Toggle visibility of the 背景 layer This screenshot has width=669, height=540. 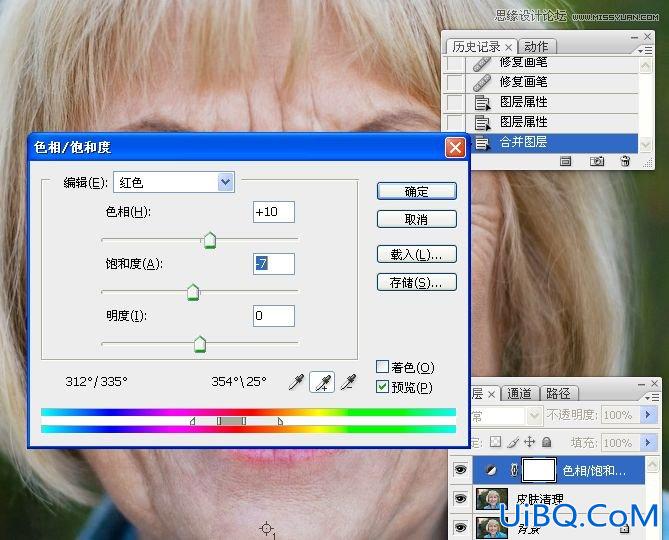click(x=460, y=527)
